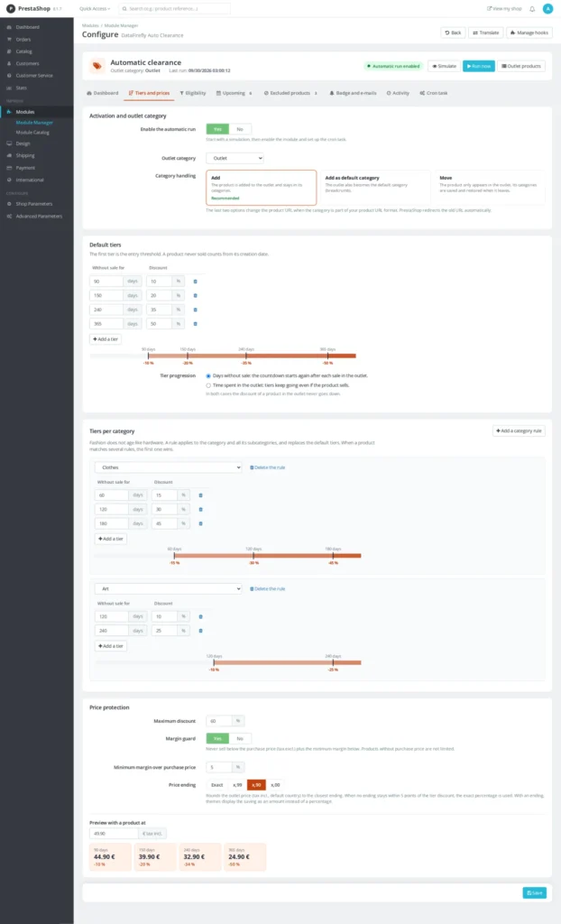Open the Clothes category rule dropdown
561x924 pixels.
[168, 467]
